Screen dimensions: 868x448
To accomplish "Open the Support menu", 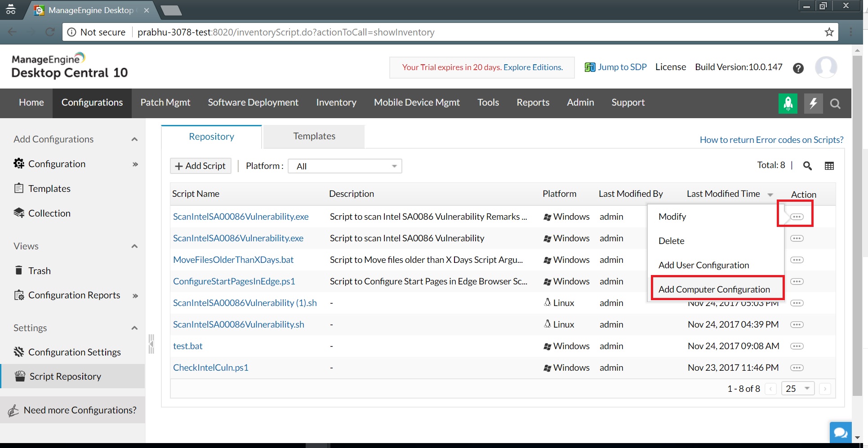I will (628, 102).
